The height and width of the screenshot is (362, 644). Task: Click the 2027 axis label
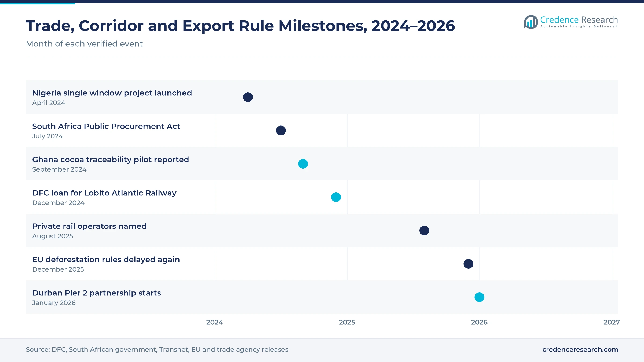(x=612, y=322)
